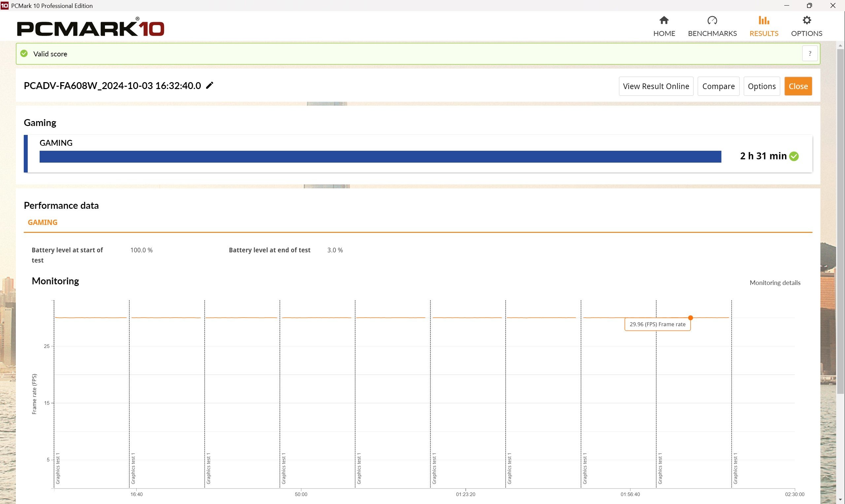Click the 2 h 31 min result text
The height and width of the screenshot is (504, 845).
tap(763, 156)
